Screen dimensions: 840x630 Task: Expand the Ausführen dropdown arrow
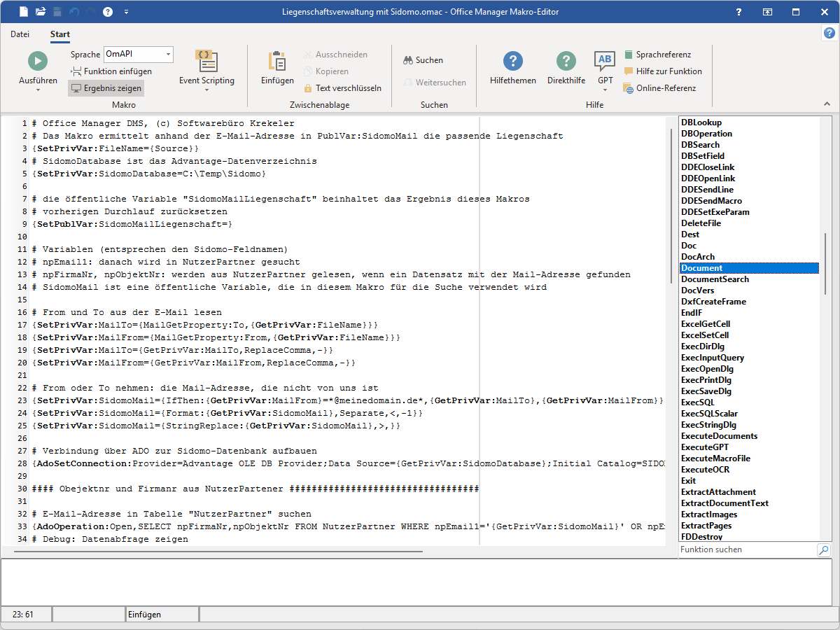tap(38, 91)
